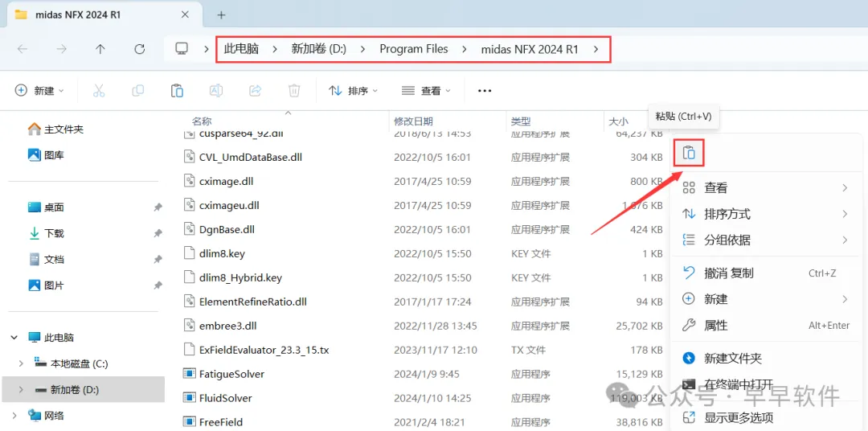Image resolution: width=868 pixels, height=431 pixels.
Task: Click the computer monitor icon in address bar
Action: coord(182,49)
